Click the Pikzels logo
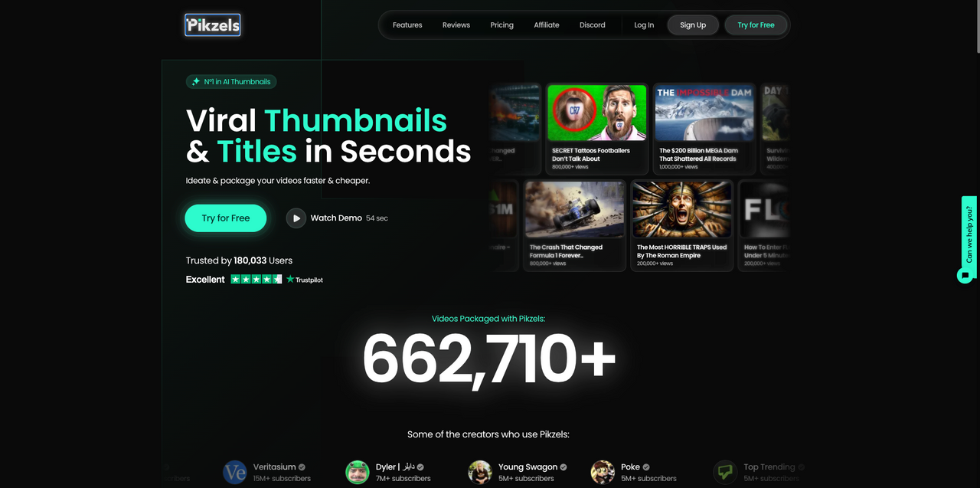The image size is (980, 488). (213, 25)
